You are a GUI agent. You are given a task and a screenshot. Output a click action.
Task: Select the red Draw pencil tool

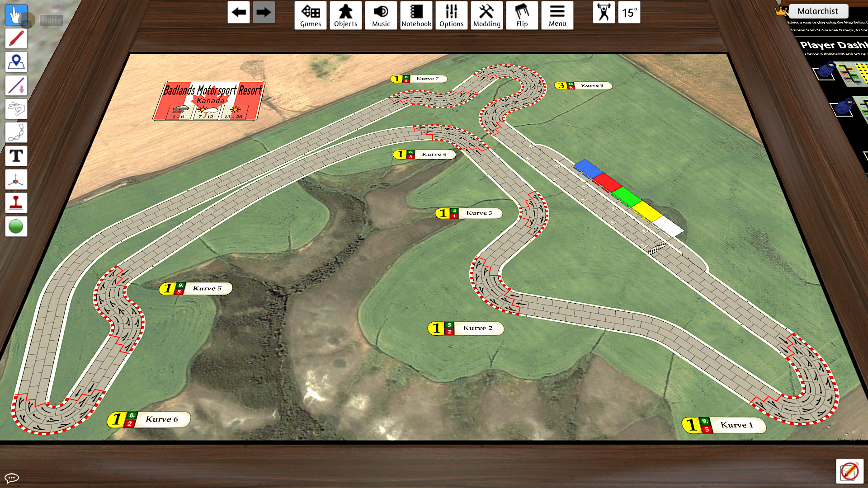coord(16,38)
